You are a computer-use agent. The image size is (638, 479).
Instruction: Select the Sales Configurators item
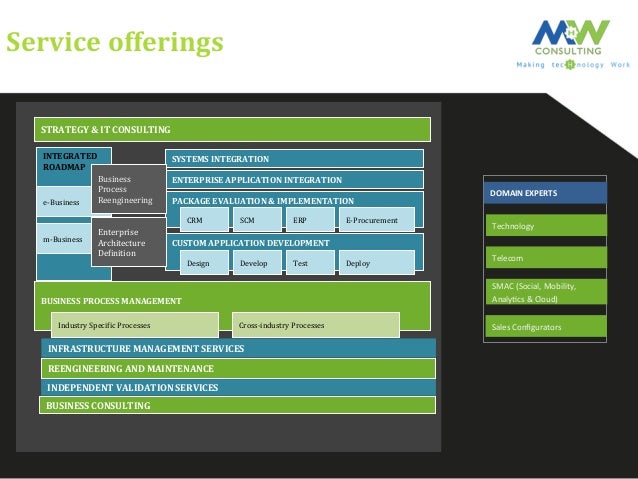point(545,326)
